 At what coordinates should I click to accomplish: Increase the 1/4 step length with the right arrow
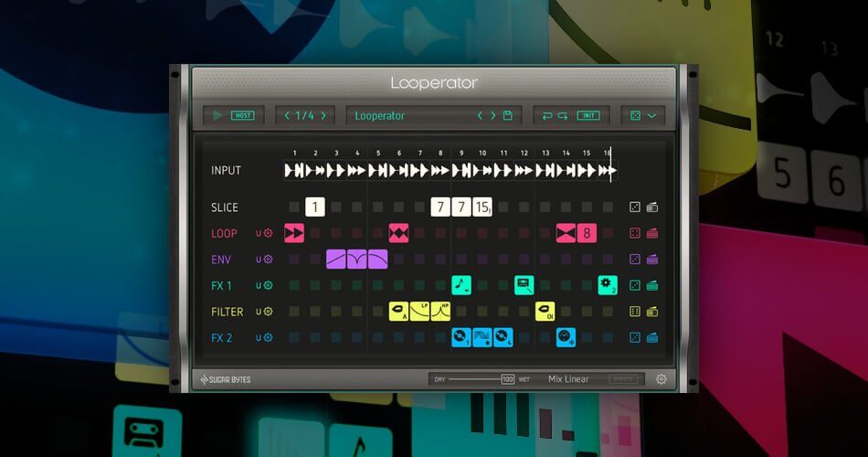pos(323,116)
